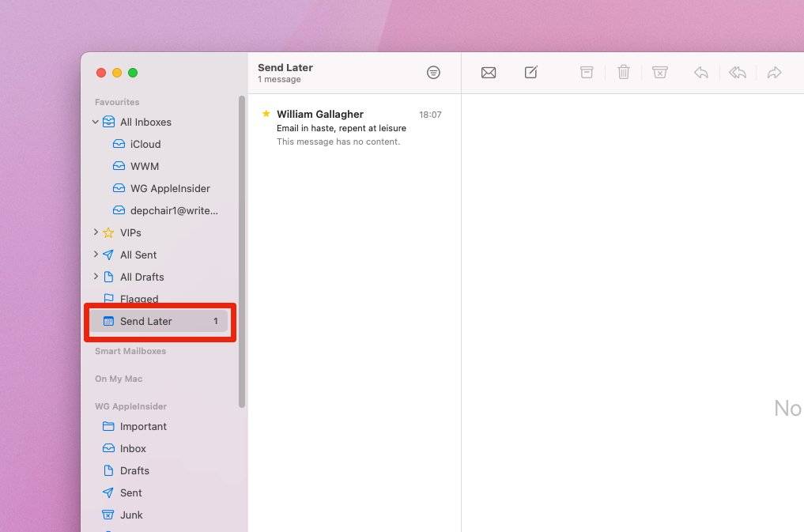Select the Send Later mailbox

pyautogui.click(x=146, y=321)
